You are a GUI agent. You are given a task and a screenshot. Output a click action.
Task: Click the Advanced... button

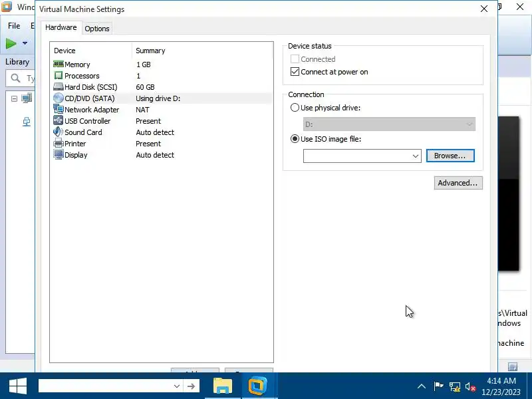point(458,183)
